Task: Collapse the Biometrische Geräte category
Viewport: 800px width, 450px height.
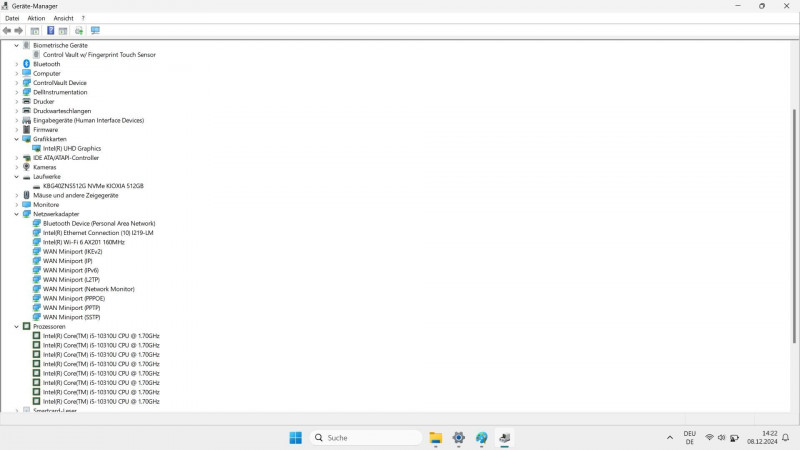Action: pyautogui.click(x=16, y=45)
